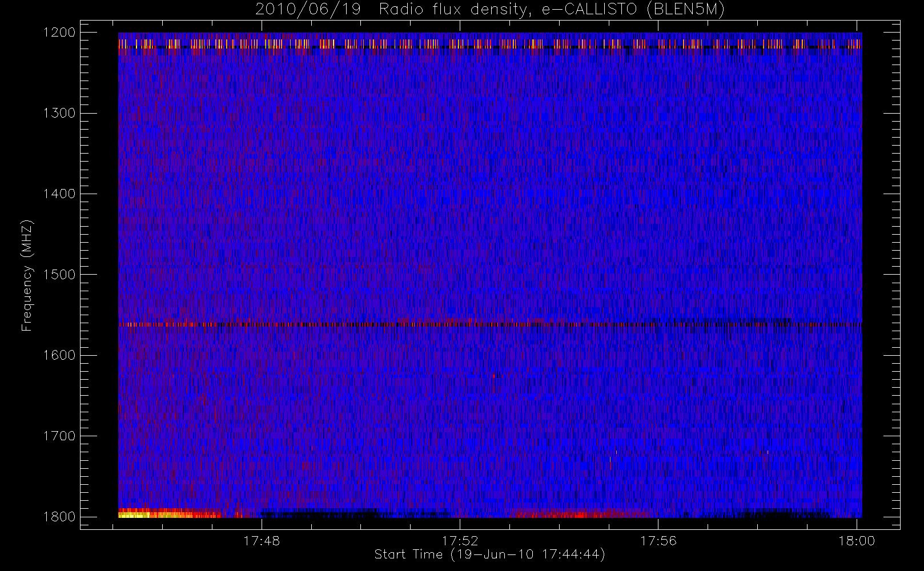
Task: Click the 1500 frequency tick label
Action: coord(59,274)
